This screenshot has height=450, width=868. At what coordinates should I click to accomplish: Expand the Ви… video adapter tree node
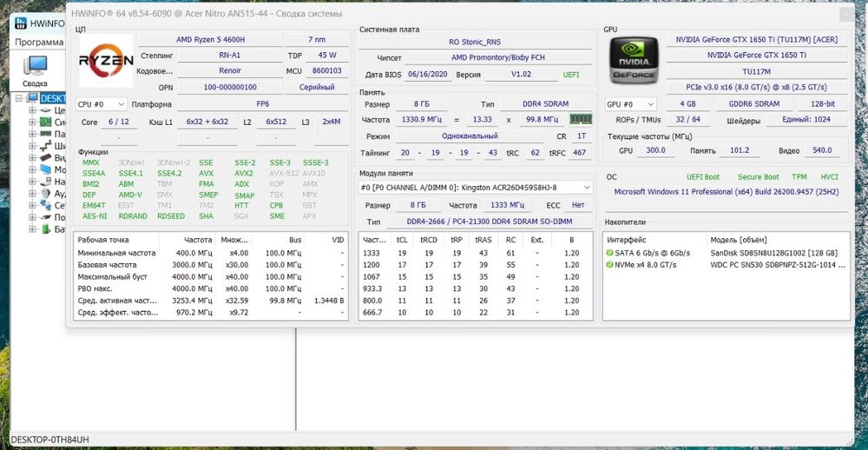[32, 158]
